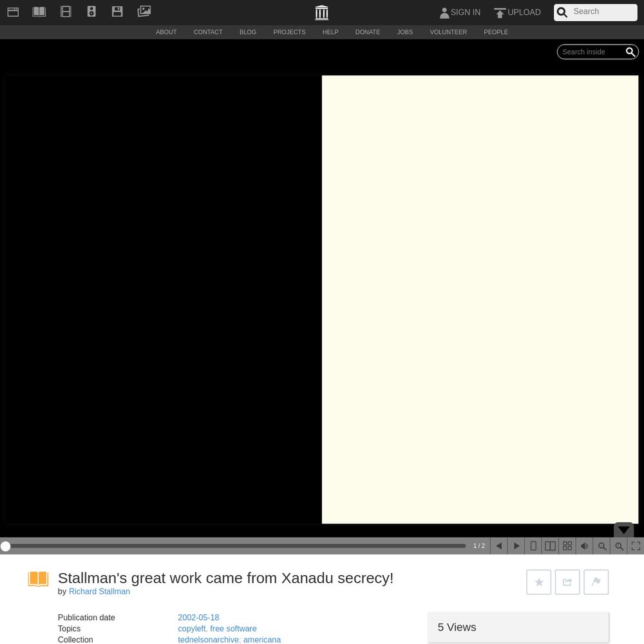This screenshot has width=644, height=644.
Task: Open the Audio media icon
Action: pyautogui.click(x=91, y=12)
